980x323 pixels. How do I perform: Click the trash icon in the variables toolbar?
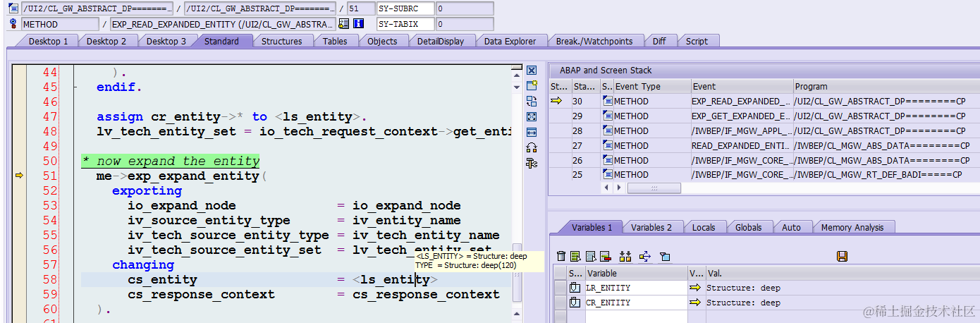coord(561,257)
